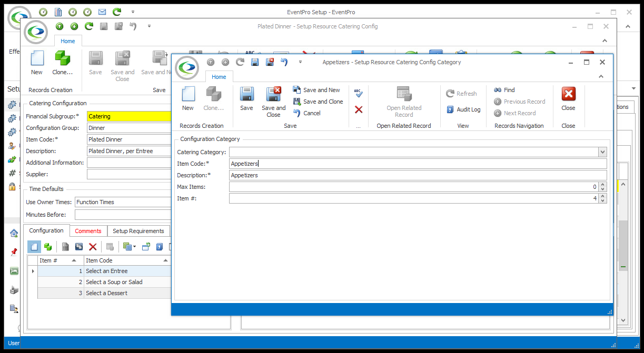Run the ABC spell check in Appetizers ribbon
The height and width of the screenshot is (353, 644).
358,93
